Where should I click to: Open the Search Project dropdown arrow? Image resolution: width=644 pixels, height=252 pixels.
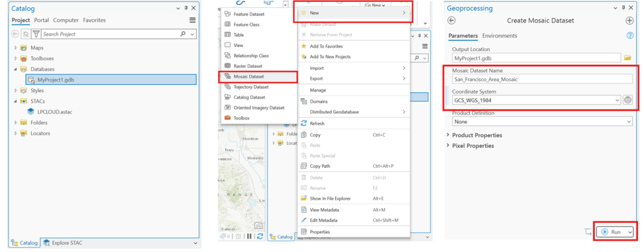192,34
